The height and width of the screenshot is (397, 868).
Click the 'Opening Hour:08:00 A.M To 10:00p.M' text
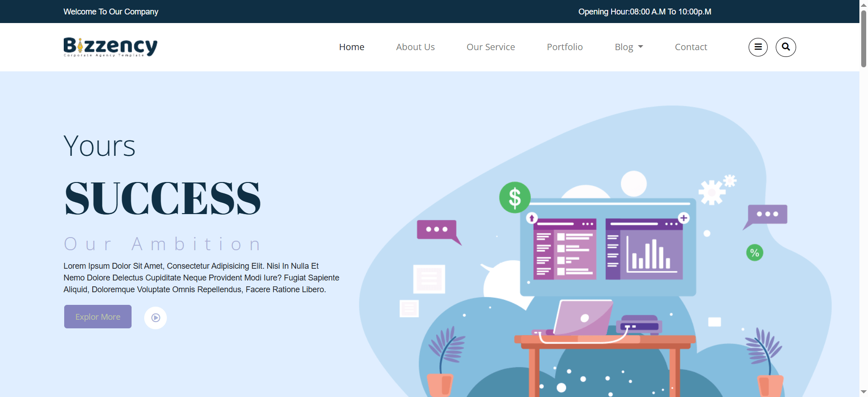coord(645,12)
